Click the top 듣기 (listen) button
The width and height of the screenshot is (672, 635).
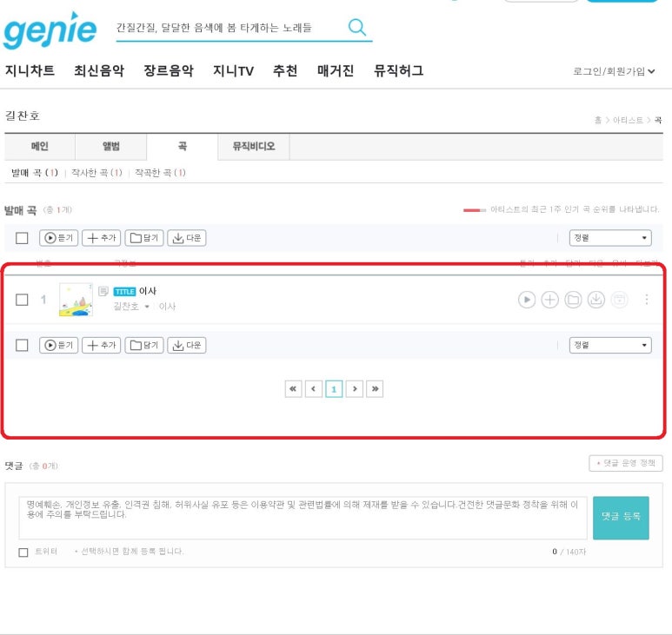coord(59,238)
